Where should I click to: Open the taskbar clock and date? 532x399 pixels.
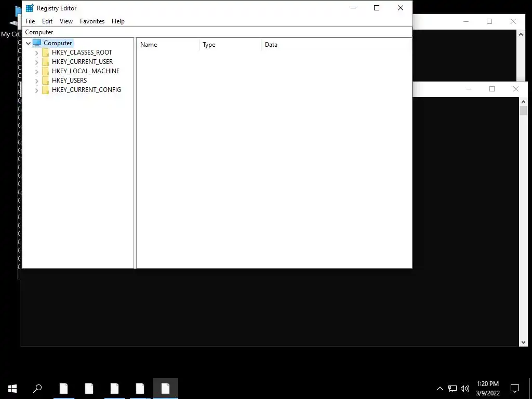pos(488,389)
